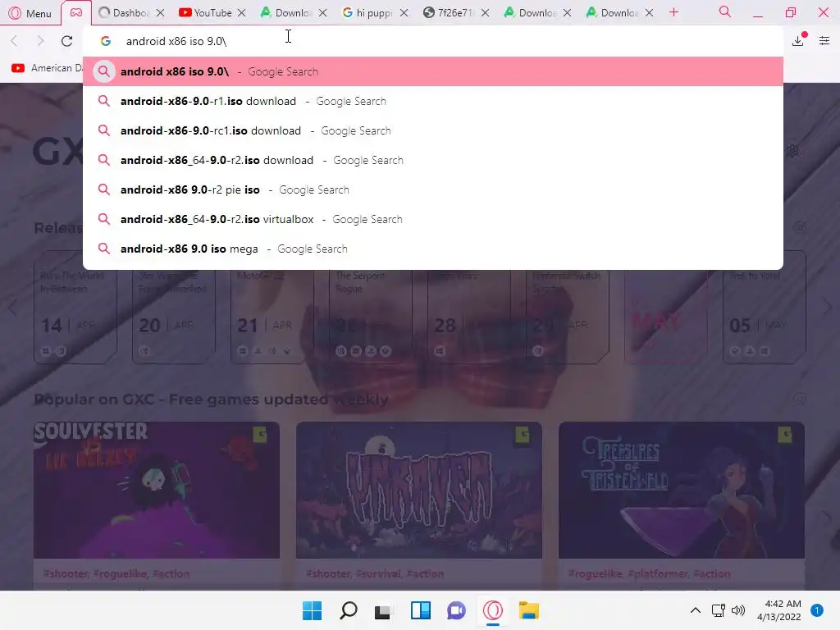Open Widgets on taskbar

pyautogui.click(x=421, y=610)
